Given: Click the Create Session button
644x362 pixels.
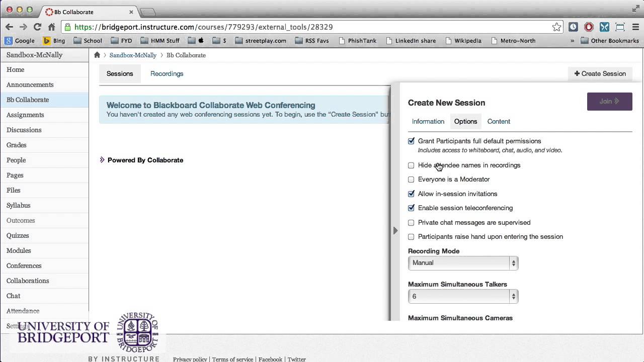Looking at the screenshot, I should (x=600, y=74).
